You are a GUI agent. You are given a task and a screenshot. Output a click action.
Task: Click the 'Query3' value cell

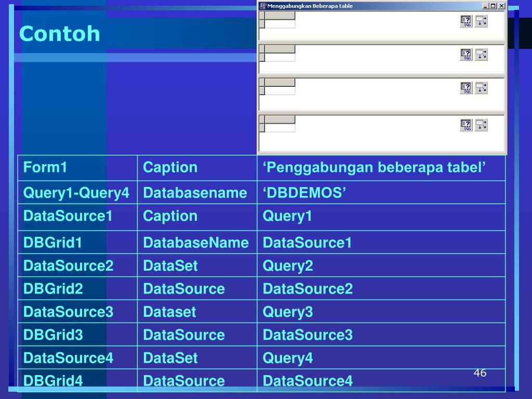(381, 312)
